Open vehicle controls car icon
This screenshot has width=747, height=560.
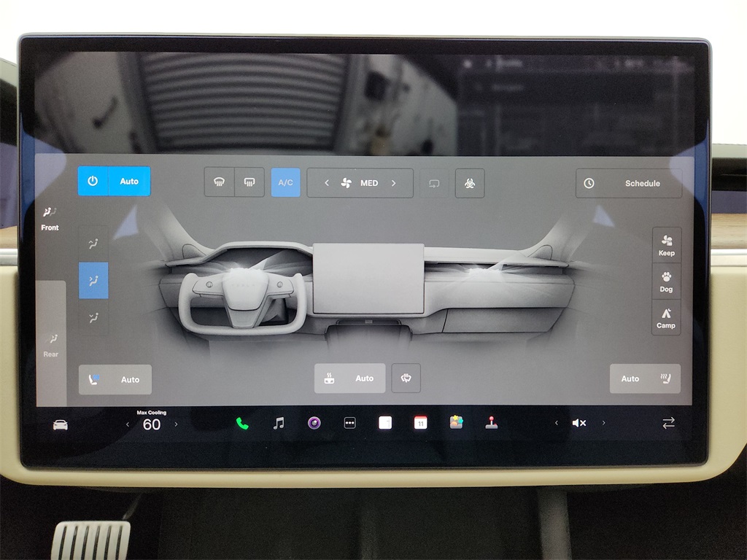[60, 424]
